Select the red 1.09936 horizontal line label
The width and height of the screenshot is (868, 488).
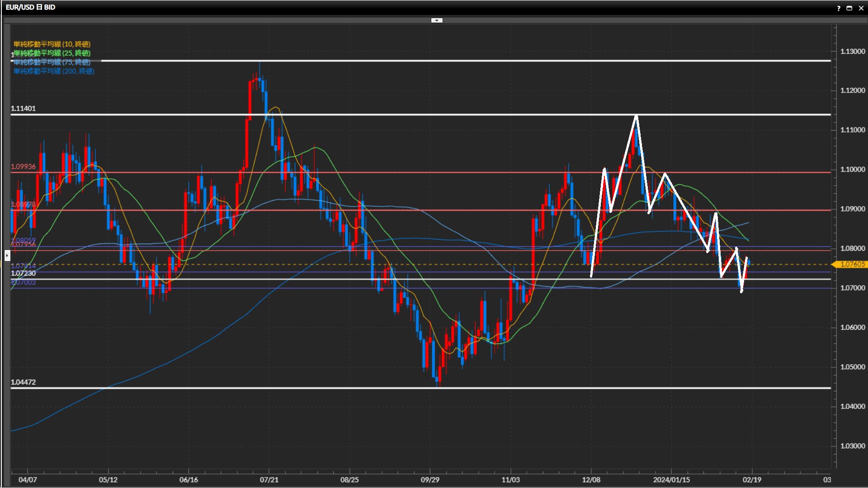point(23,167)
